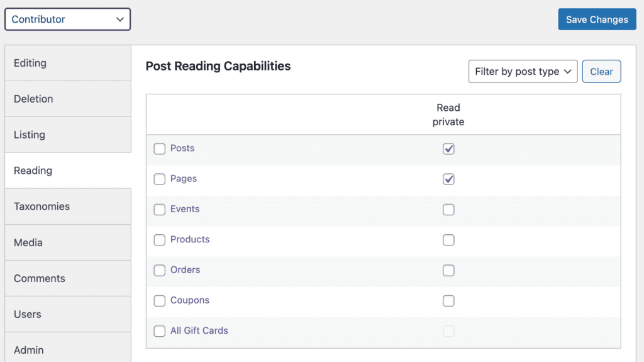Expand the Filter by post type dropdown
644x362 pixels.
(523, 72)
